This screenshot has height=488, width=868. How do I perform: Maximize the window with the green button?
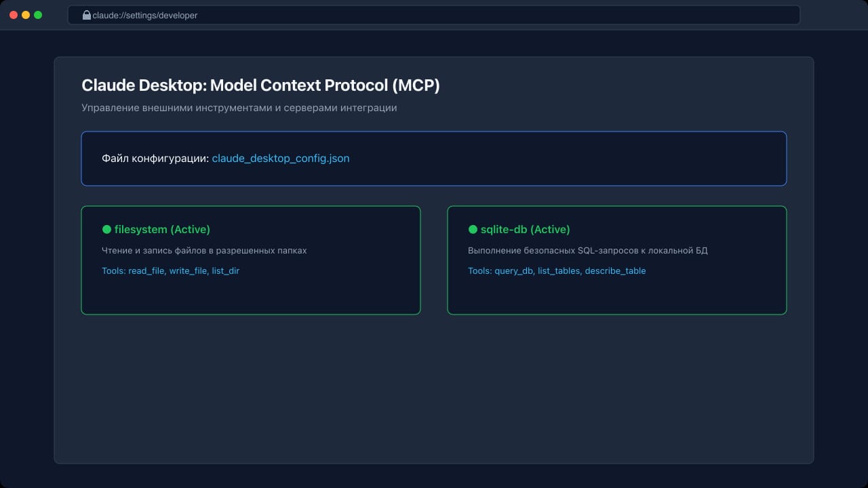[38, 15]
